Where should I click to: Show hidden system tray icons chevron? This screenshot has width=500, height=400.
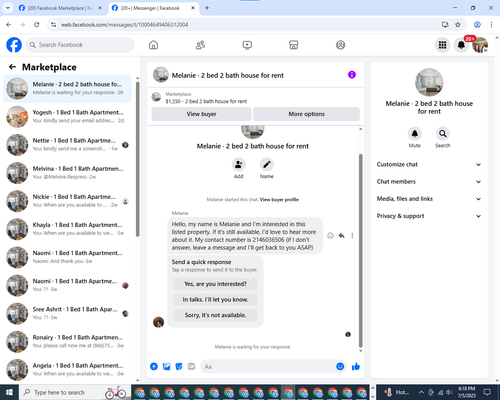tap(421, 392)
